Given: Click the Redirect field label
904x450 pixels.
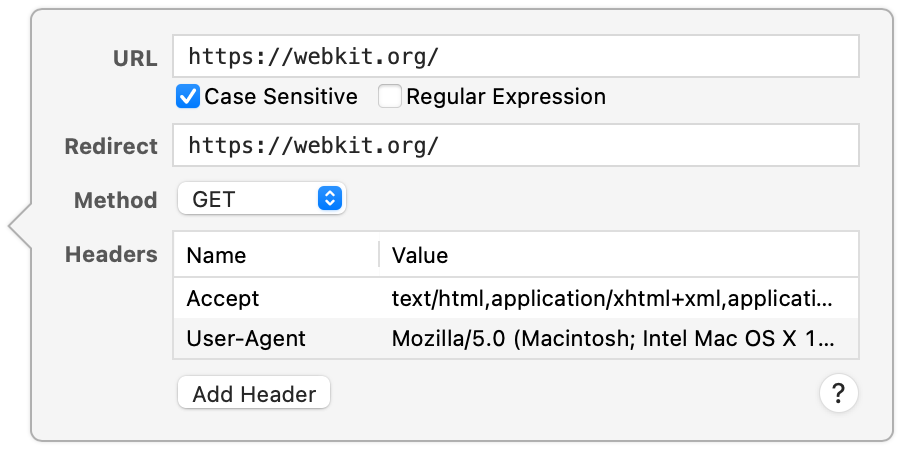Looking at the screenshot, I should (x=111, y=147).
